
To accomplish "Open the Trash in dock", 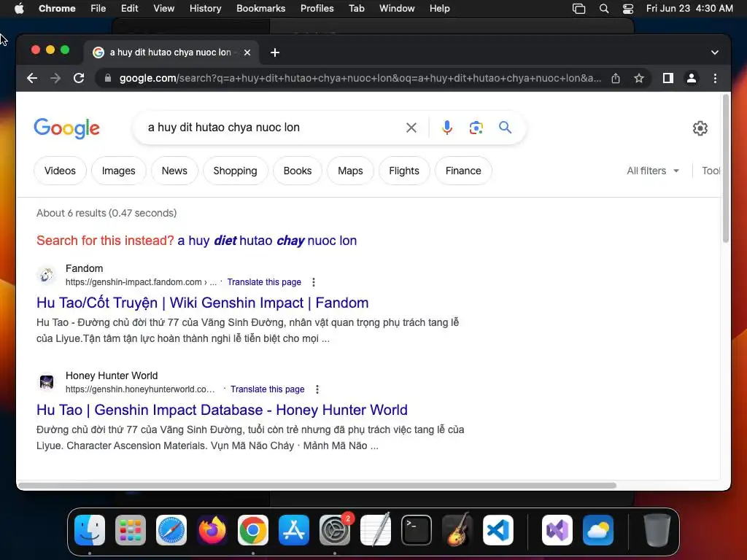I will tap(657, 530).
